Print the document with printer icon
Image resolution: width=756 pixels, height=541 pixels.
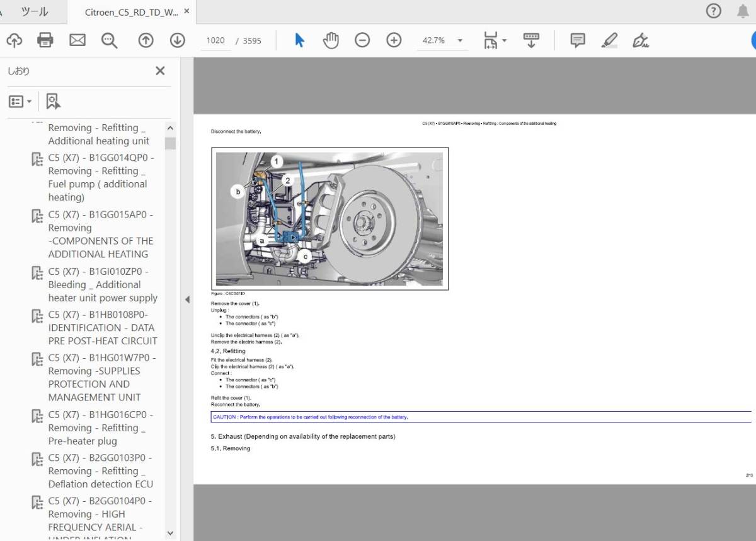click(x=45, y=40)
